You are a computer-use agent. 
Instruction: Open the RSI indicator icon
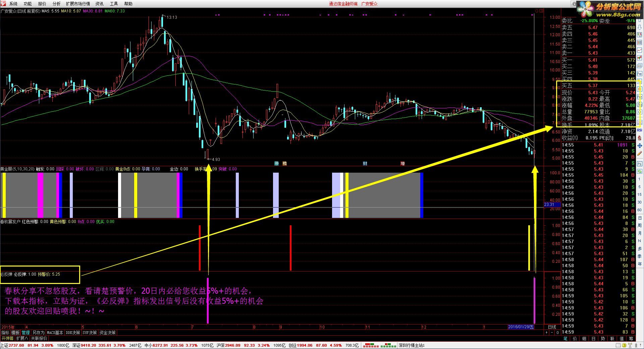tap(639, 130)
